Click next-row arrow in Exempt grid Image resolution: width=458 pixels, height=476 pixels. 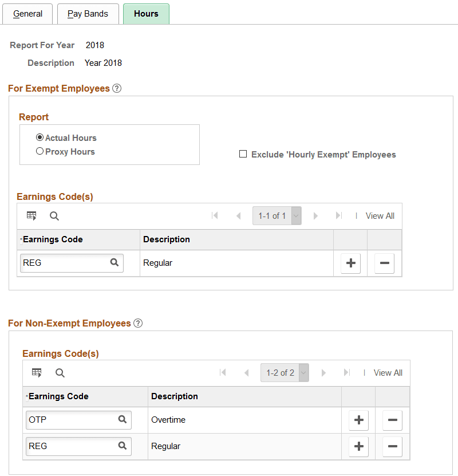pos(316,216)
